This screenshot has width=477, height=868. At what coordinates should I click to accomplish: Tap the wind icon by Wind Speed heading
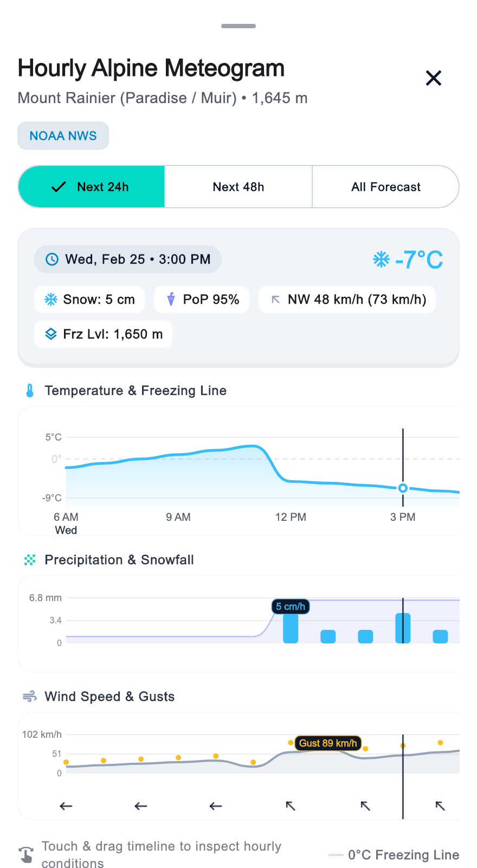[x=30, y=696]
